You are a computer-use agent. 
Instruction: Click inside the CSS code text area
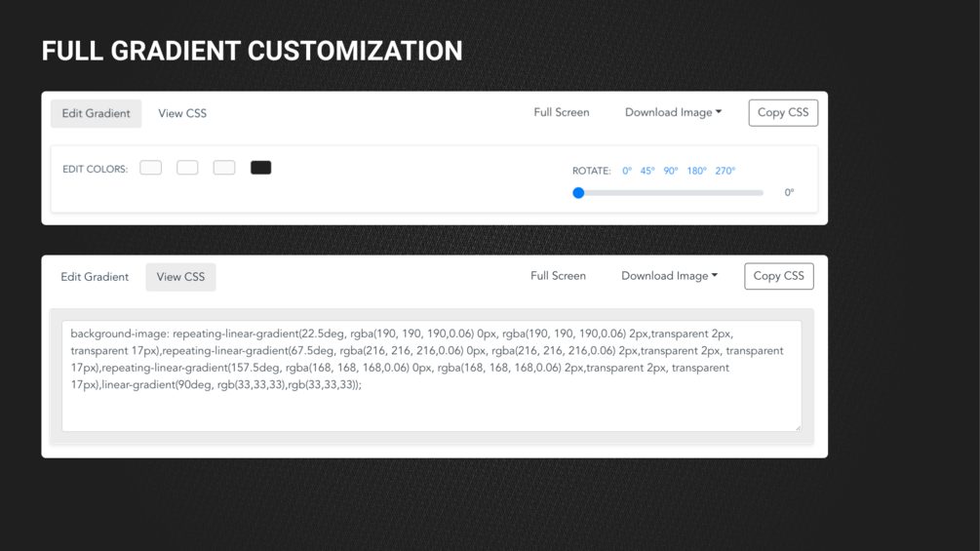[431, 376]
